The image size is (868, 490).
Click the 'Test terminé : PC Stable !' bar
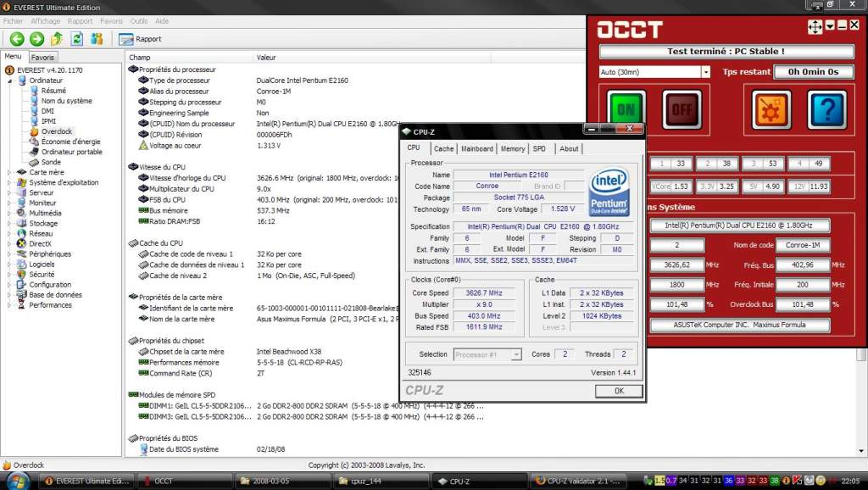coord(726,52)
